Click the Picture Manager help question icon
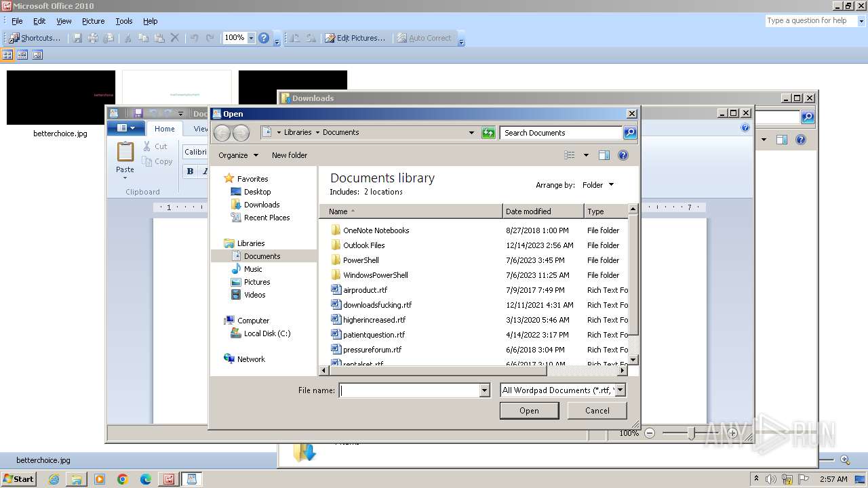Viewport: 868px width, 488px height. pos(264,38)
